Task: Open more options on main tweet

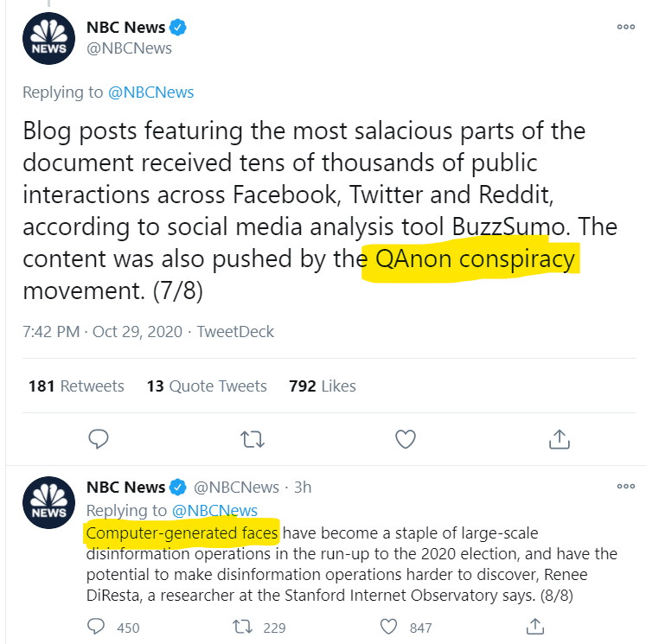Action: pyautogui.click(x=625, y=27)
